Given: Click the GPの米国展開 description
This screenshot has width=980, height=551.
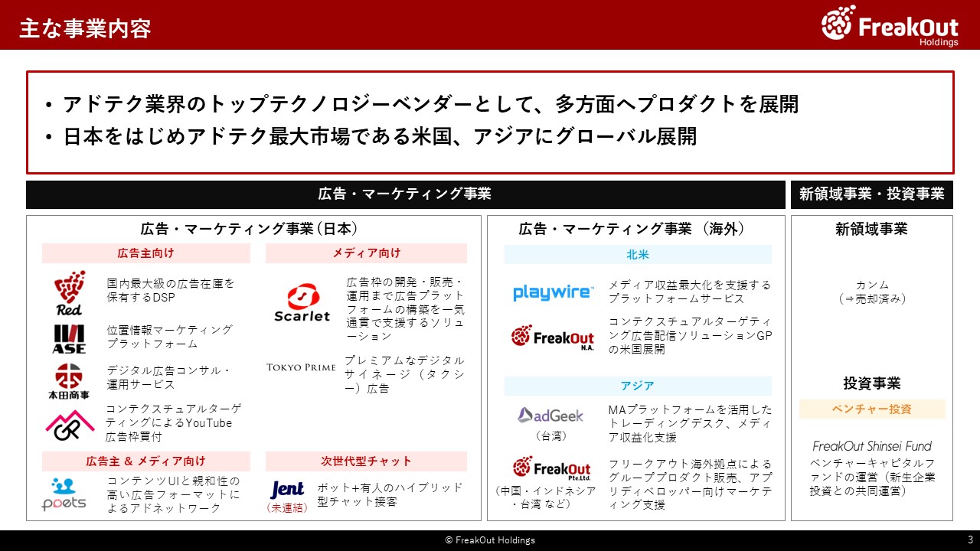Looking at the screenshot, I should click(x=691, y=335).
